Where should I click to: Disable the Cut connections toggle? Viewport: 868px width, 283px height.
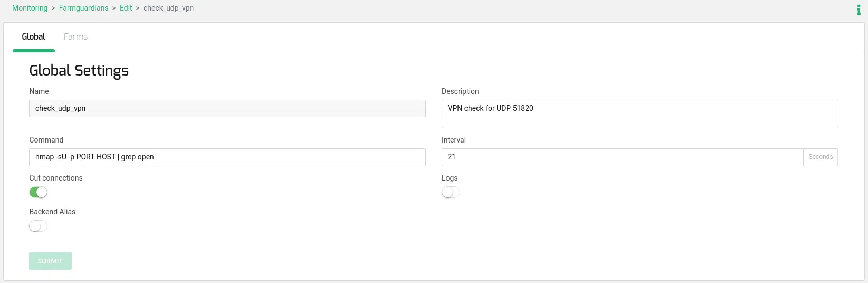[39, 193]
